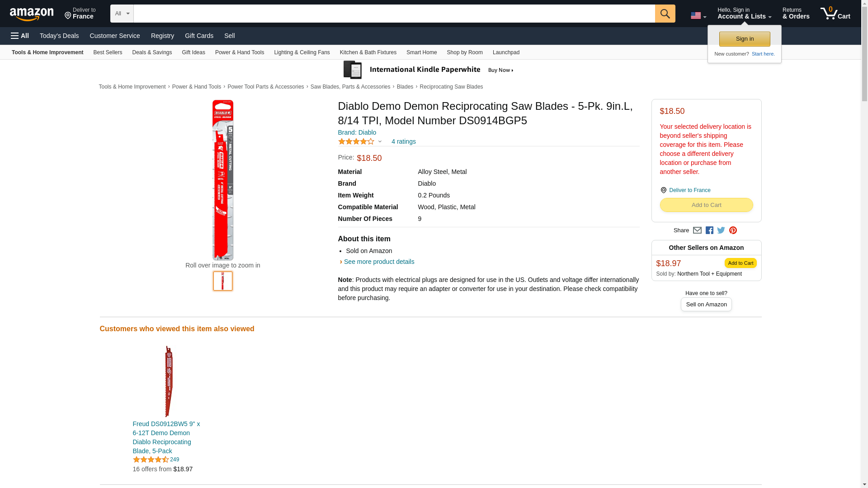Focus the Amazon search box
The width and height of the screenshot is (868, 488).
394,14
